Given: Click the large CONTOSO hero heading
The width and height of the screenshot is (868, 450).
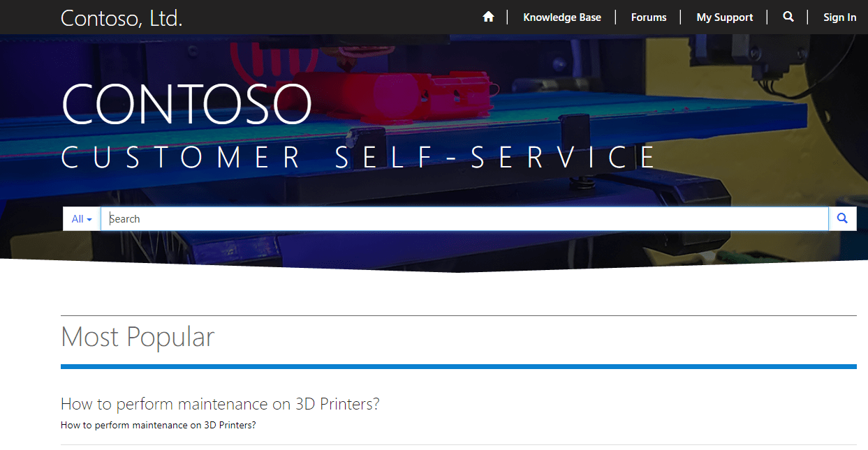Looking at the screenshot, I should point(186,104).
